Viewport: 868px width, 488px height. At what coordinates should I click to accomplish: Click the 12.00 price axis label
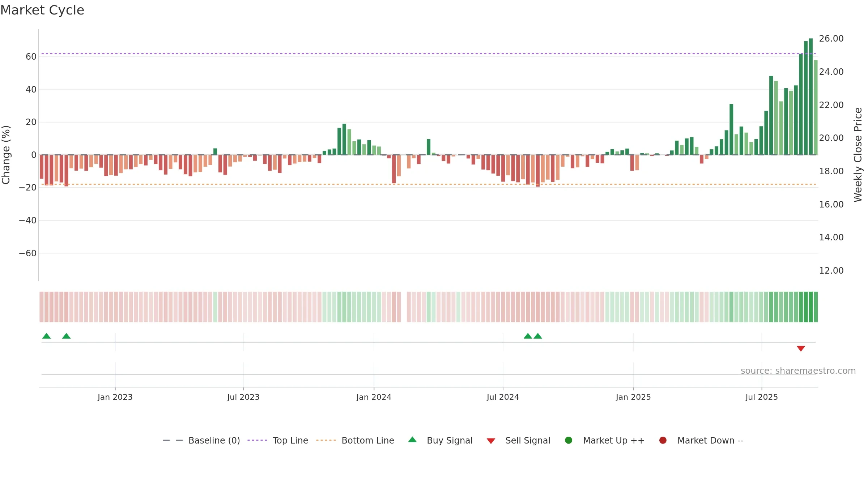click(x=831, y=271)
